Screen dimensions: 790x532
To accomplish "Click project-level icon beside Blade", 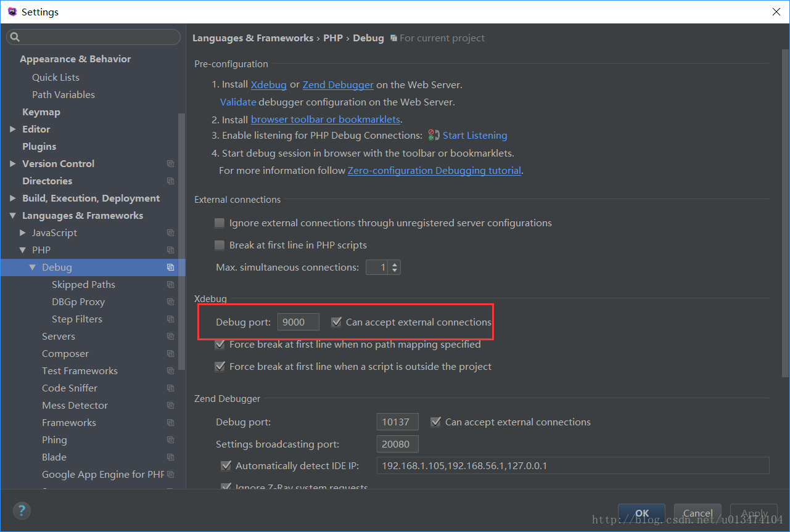I will coord(170,457).
